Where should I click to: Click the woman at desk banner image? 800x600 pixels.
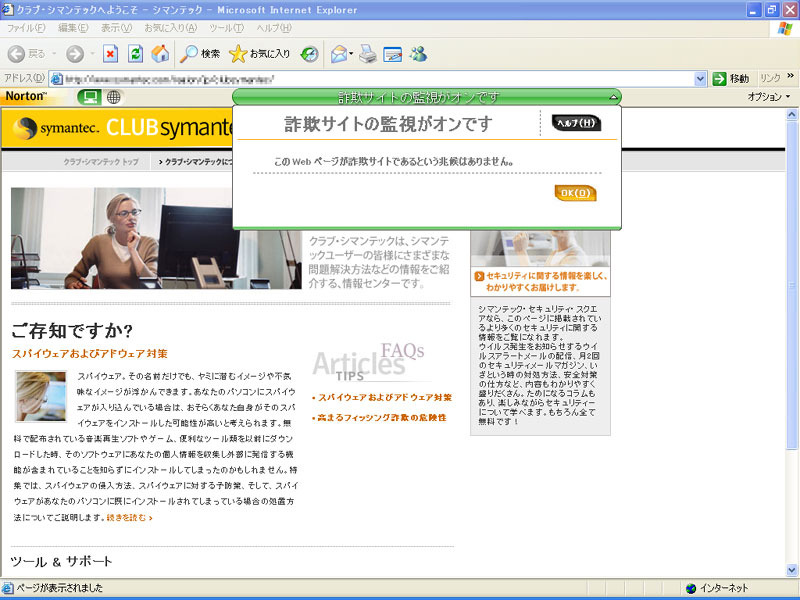coord(156,238)
